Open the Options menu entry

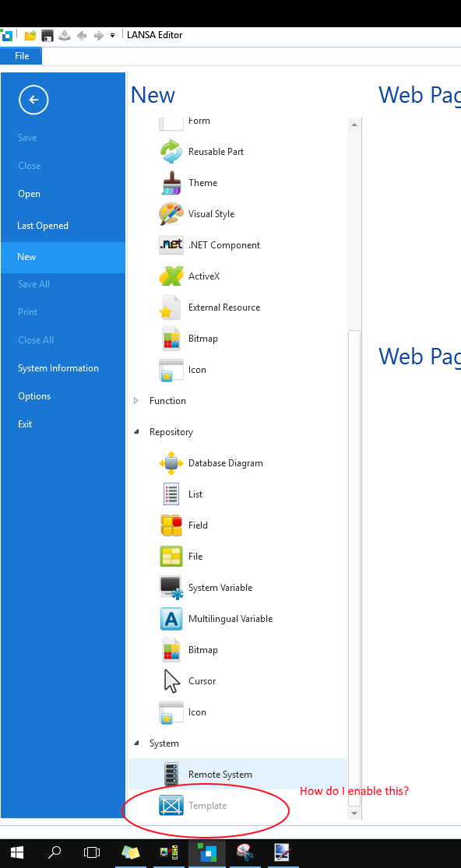pyautogui.click(x=34, y=396)
